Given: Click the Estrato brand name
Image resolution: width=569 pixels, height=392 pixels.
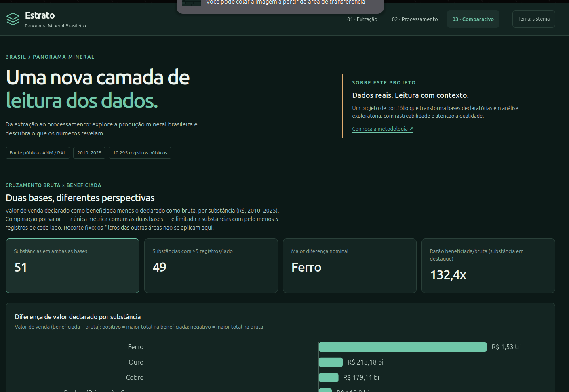Looking at the screenshot, I should point(40,15).
